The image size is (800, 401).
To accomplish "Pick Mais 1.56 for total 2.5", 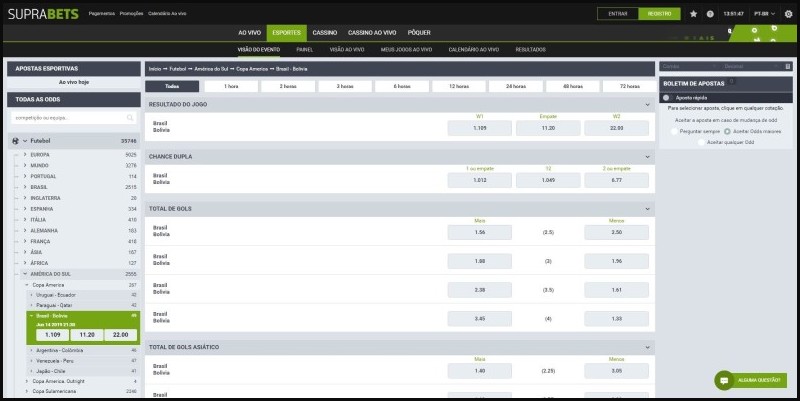I will point(480,232).
